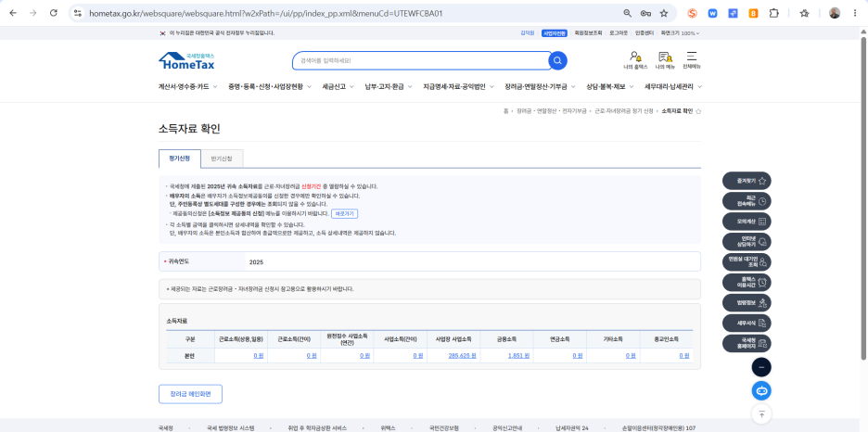Viewport: 868px width, 432px height.
Task: Click the blue search magnifier button
Action: coord(557,61)
